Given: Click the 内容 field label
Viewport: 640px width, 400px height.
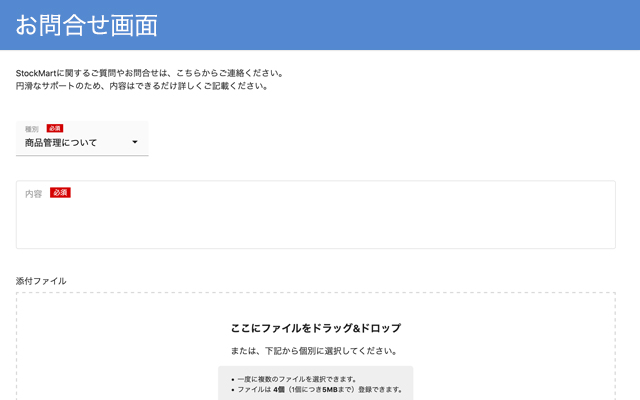Looking at the screenshot, I should click(x=34, y=193).
